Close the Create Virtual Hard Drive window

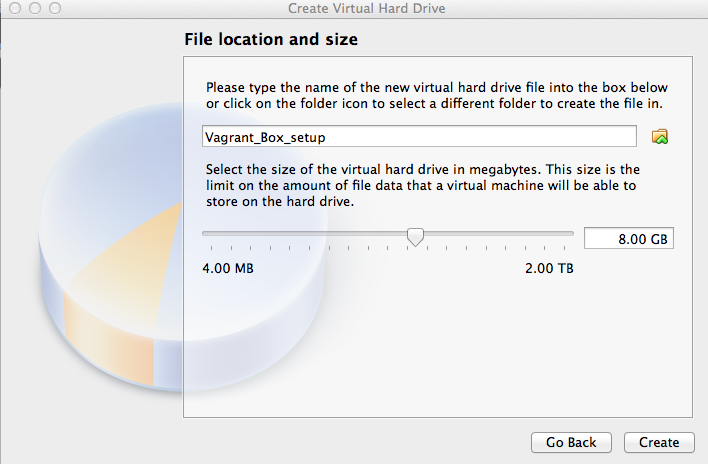15,8
